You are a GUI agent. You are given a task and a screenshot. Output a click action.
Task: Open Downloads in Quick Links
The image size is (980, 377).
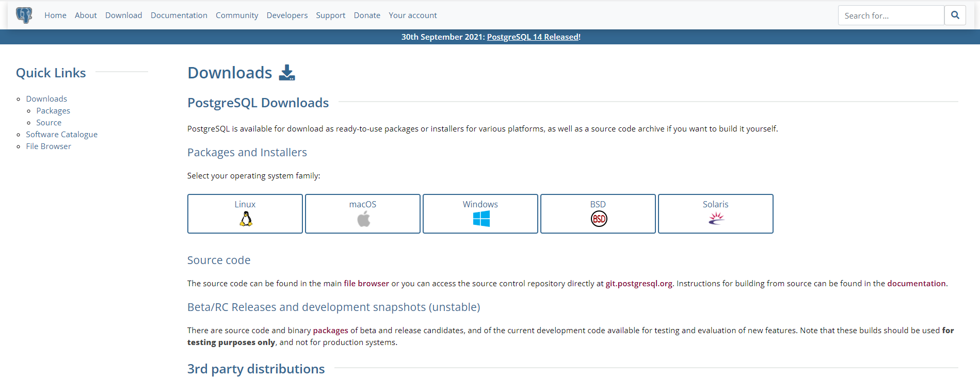pyautogui.click(x=46, y=99)
